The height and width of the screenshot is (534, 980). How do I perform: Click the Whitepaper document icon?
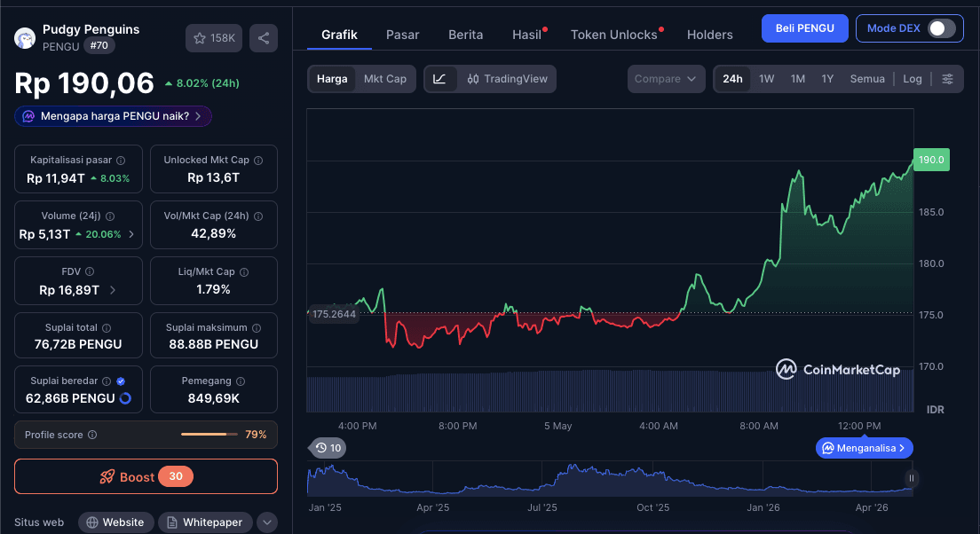172,522
